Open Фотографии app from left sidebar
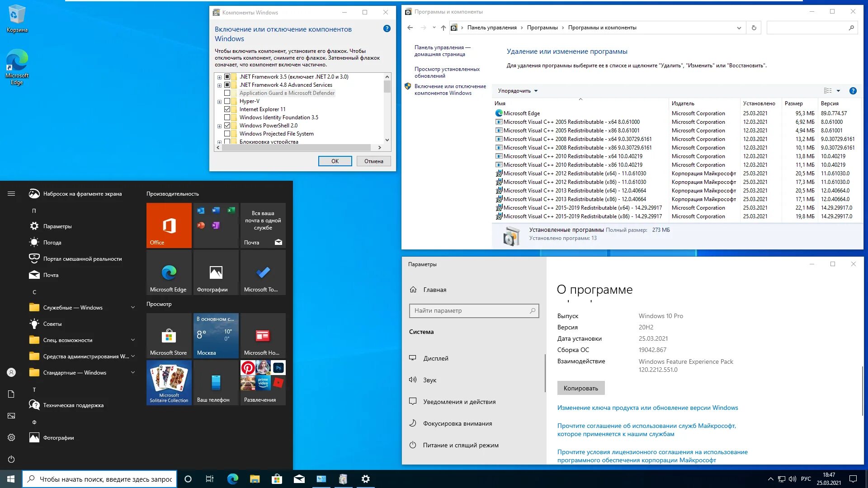The width and height of the screenshot is (868, 488). point(58,437)
